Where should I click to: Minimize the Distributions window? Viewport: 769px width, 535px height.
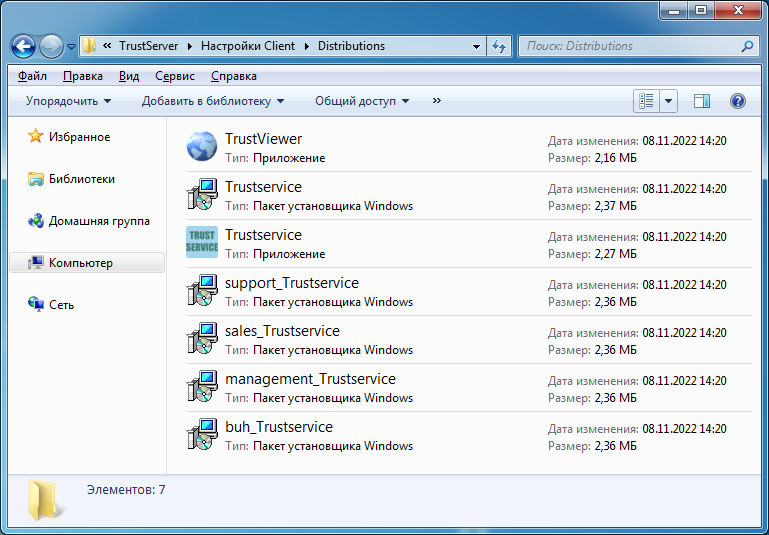[x=674, y=10]
